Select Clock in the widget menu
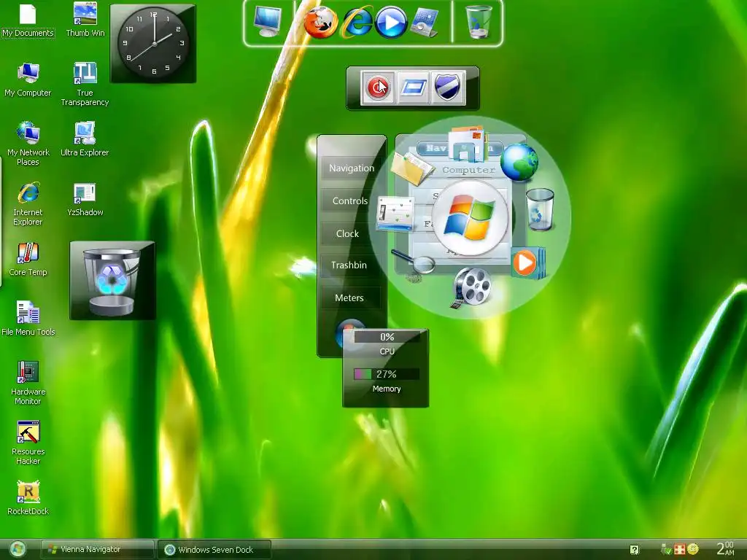 [347, 234]
